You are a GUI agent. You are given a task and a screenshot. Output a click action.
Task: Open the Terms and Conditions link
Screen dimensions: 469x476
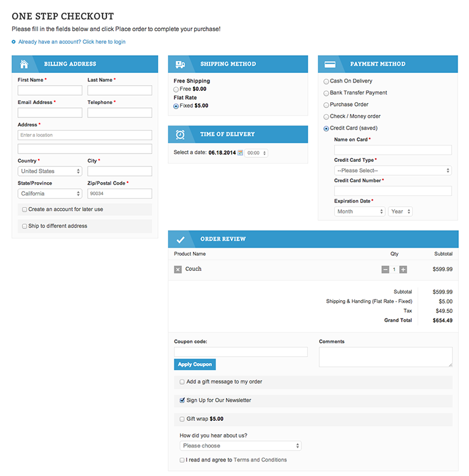(x=260, y=460)
